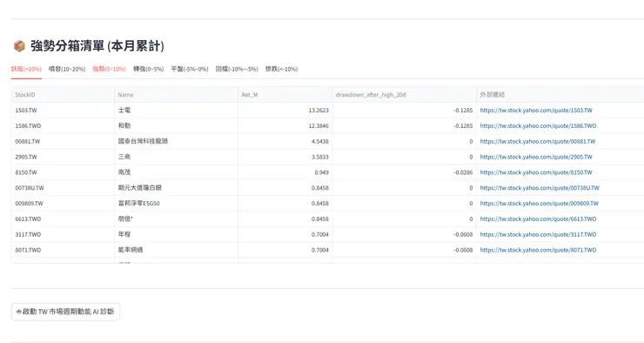The image size is (644, 343).
Task: Click the drawdown value in the 00881.TW row
Action: 404,141
